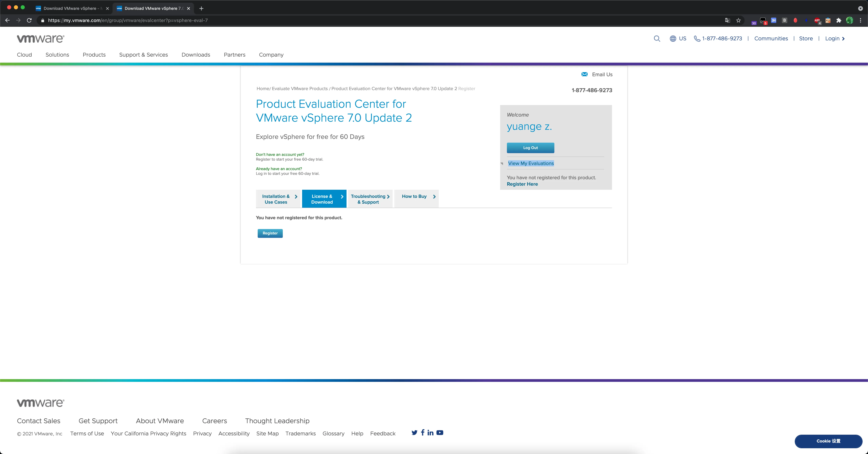
Task: Open the Partners menu
Action: (x=234, y=55)
